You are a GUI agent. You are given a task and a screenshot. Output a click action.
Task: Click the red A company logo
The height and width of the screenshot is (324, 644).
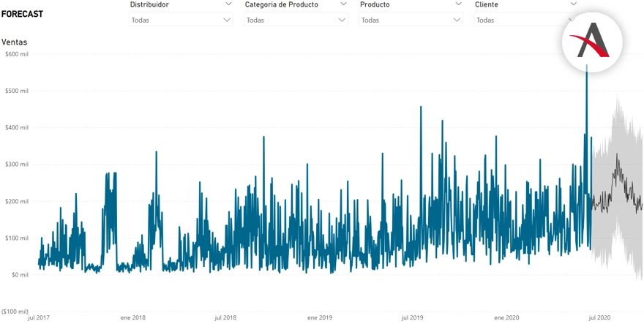592,41
